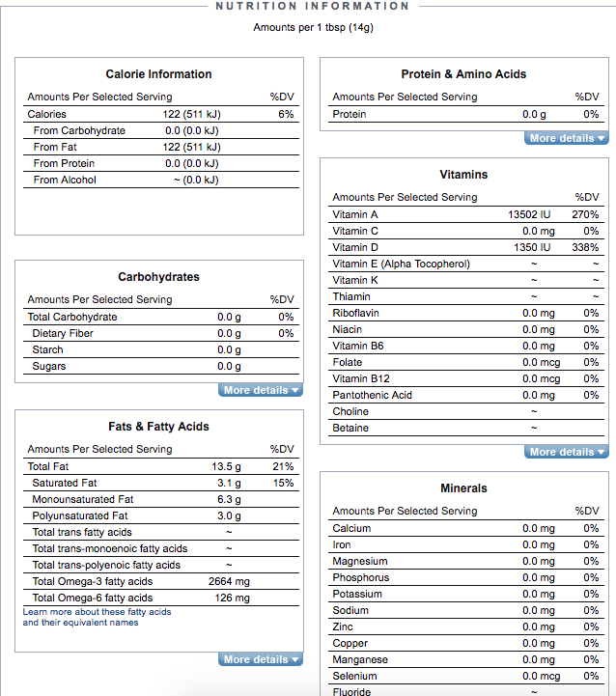
Task: Select the Vitamin B12 row label
Action: tap(361, 378)
